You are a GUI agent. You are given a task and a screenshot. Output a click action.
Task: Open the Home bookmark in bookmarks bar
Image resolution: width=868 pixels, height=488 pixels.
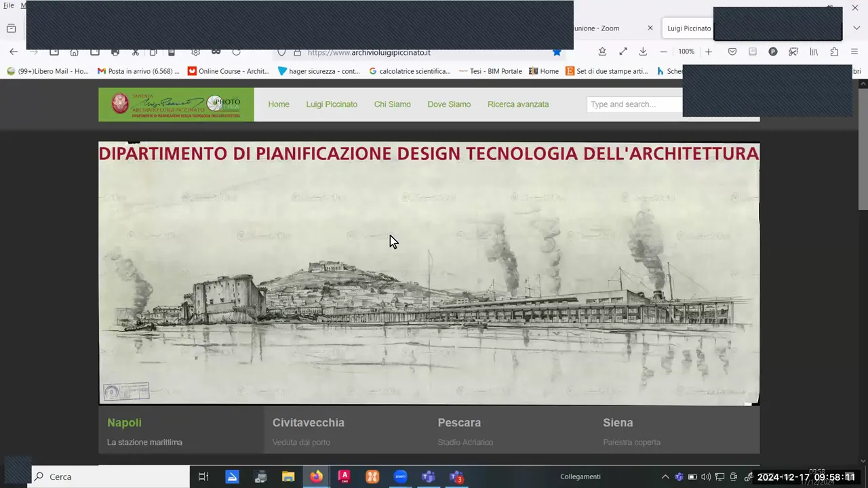coord(544,71)
